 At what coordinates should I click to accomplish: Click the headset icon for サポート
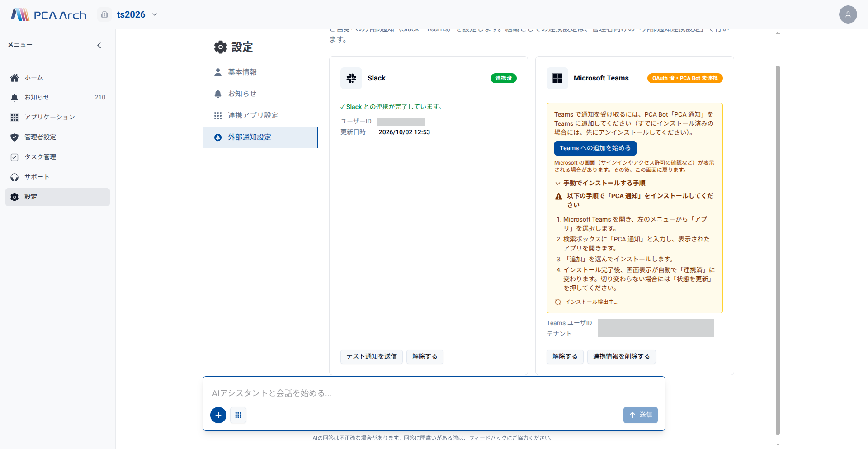coord(14,177)
